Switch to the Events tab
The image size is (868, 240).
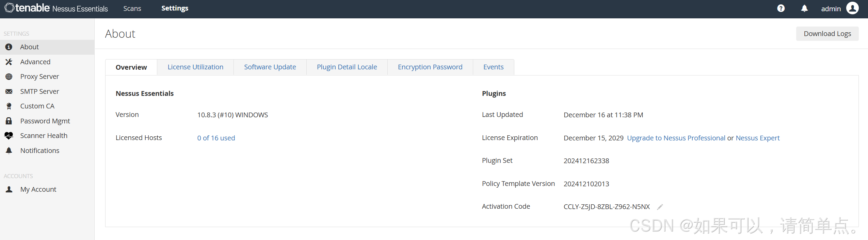(494, 67)
